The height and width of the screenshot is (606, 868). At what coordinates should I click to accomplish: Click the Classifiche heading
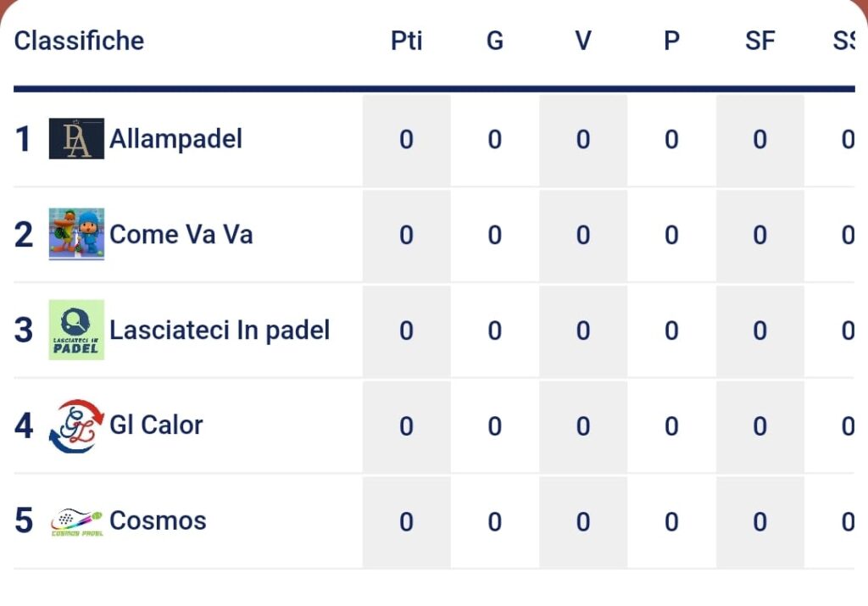click(79, 41)
